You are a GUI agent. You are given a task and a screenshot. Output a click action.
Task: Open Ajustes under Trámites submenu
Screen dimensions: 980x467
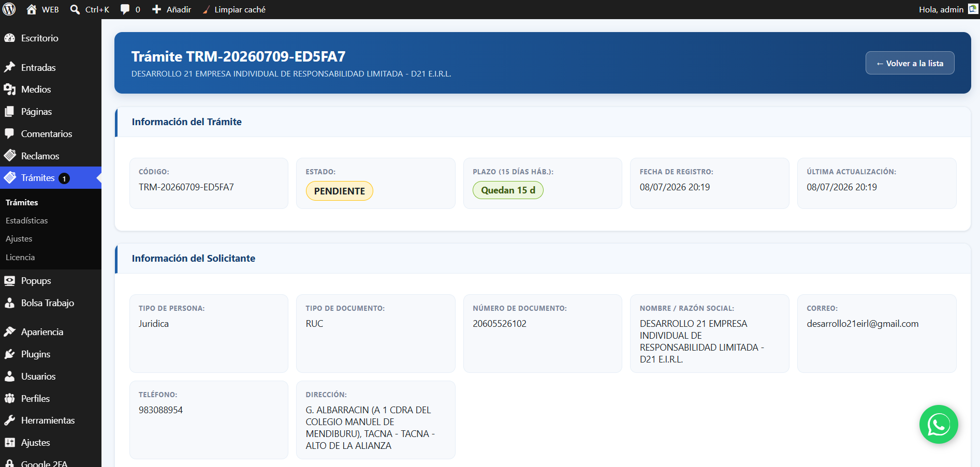[x=19, y=238]
